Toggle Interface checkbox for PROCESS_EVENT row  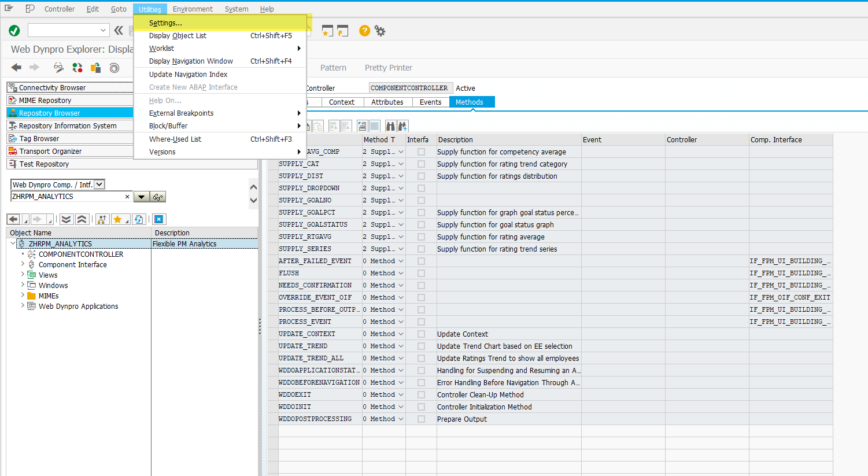point(421,322)
